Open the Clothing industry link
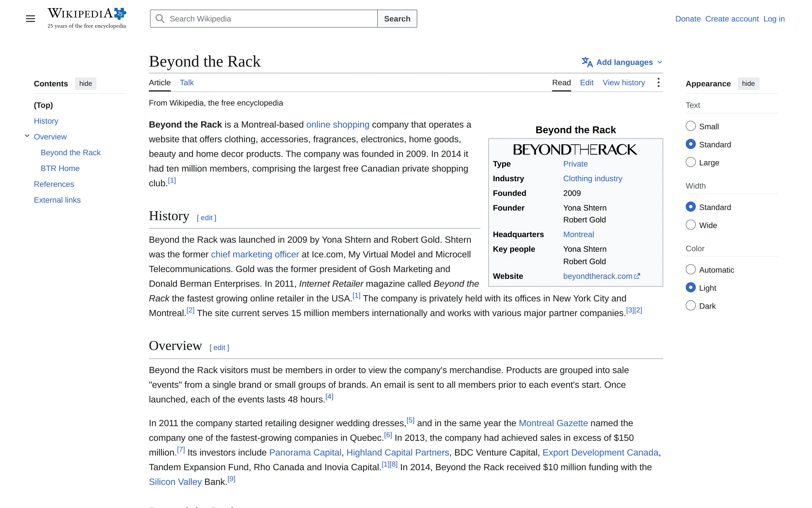Image resolution: width=812 pixels, height=508 pixels. 593,179
